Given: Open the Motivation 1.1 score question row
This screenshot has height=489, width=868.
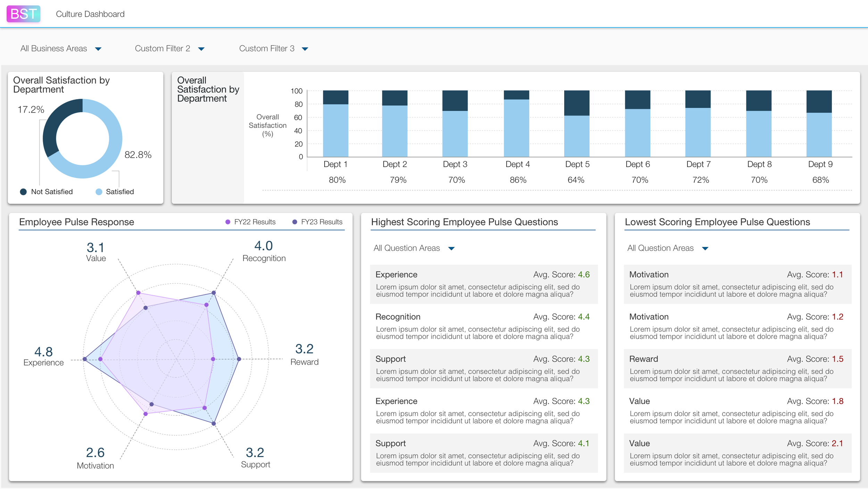Looking at the screenshot, I should click(x=737, y=284).
